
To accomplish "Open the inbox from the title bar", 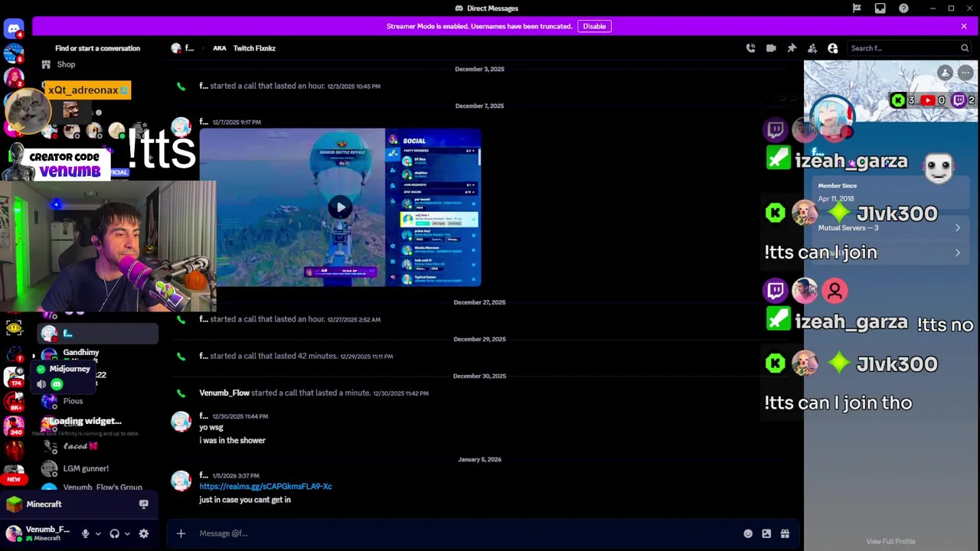I will point(880,8).
